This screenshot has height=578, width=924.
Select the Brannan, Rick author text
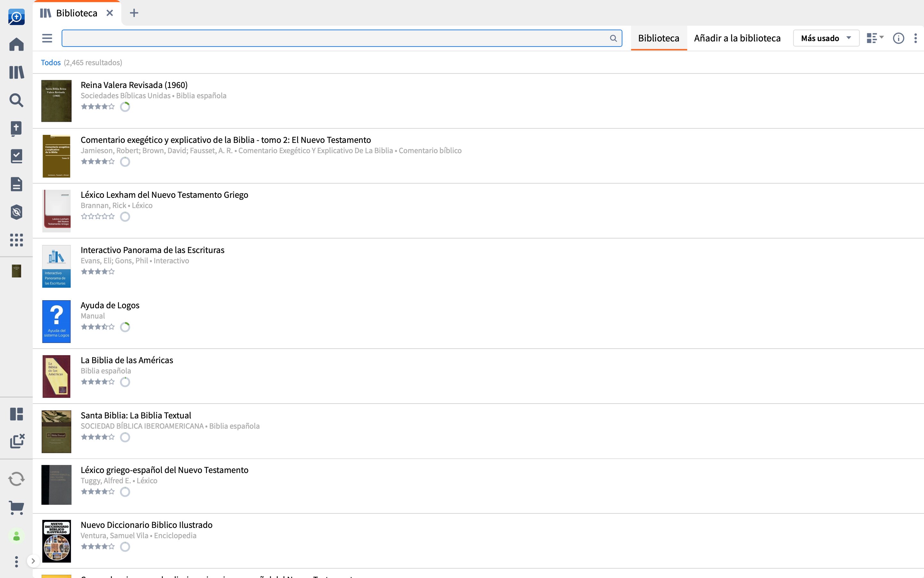(x=103, y=206)
